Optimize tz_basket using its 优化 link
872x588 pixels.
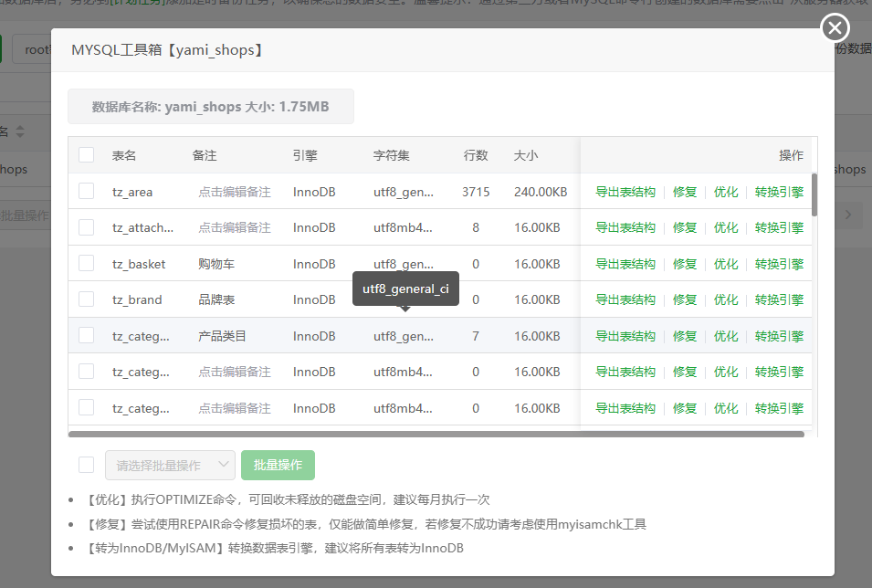click(726, 264)
